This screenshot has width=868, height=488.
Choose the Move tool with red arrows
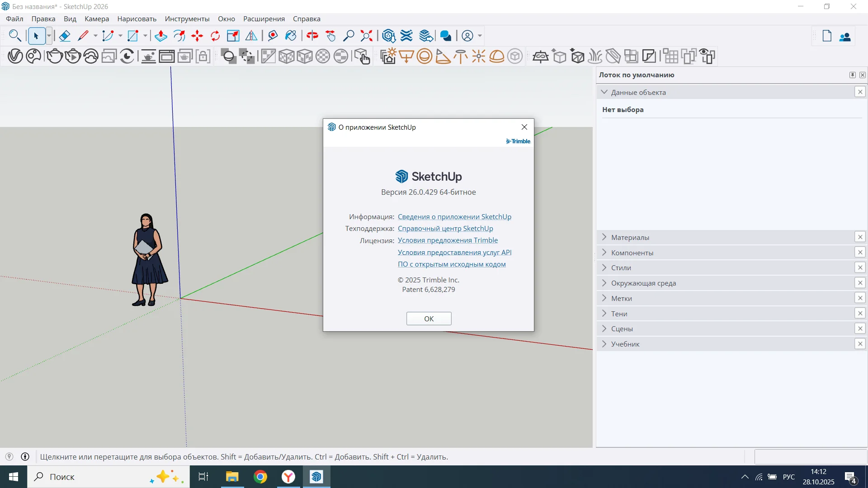coord(197,36)
